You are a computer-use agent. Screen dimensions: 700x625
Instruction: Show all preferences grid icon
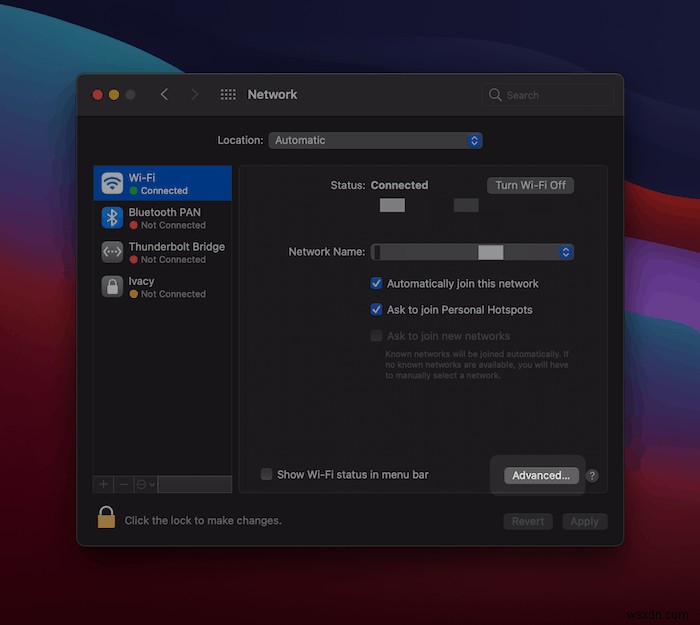[x=228, y=95]
